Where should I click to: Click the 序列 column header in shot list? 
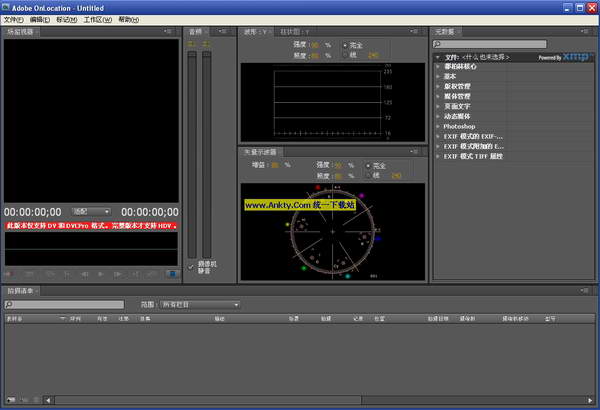(75, 319)
